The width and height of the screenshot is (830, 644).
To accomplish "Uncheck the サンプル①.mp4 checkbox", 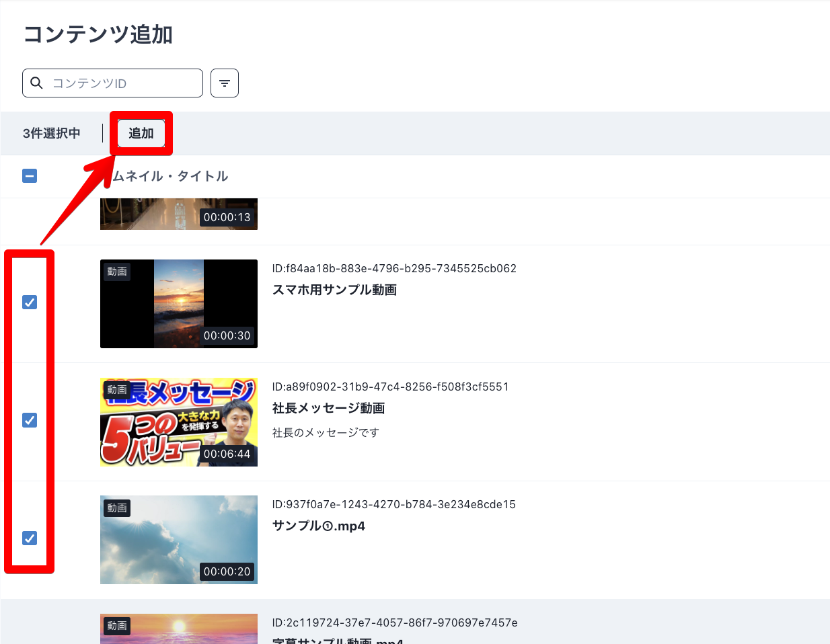I will coord(29,538).
